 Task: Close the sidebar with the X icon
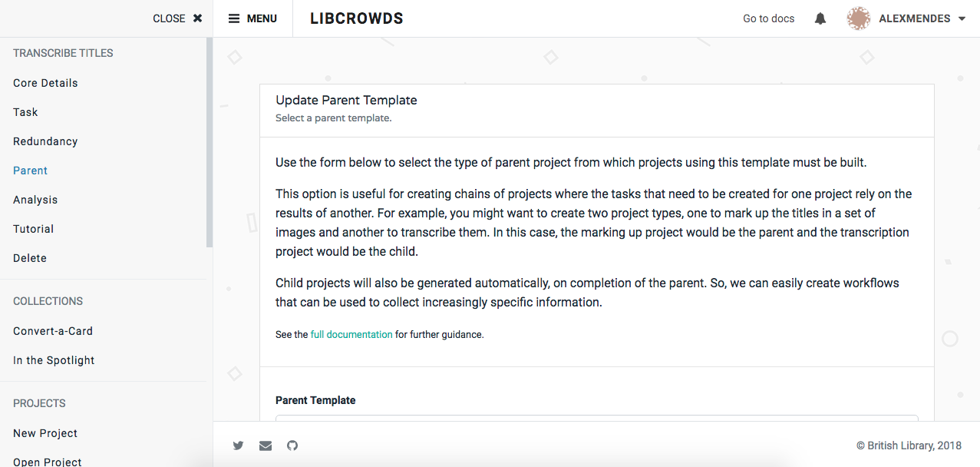tap(196, 18)
